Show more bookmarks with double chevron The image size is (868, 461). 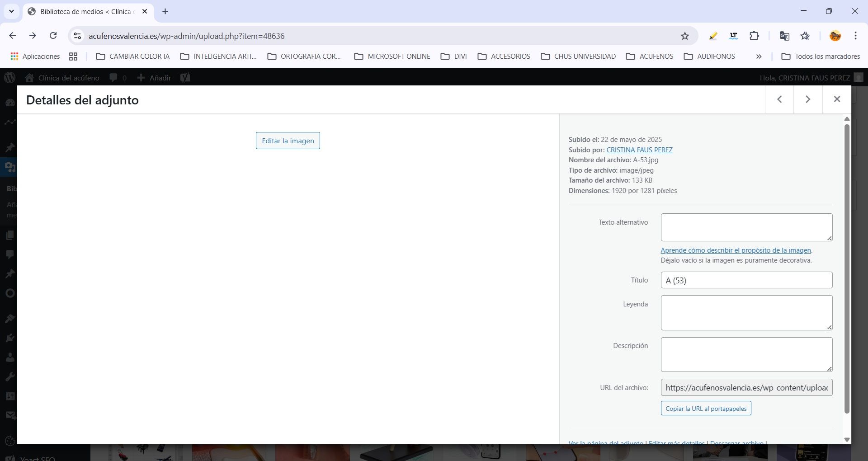pyautogui.click(x=759, y=56)
